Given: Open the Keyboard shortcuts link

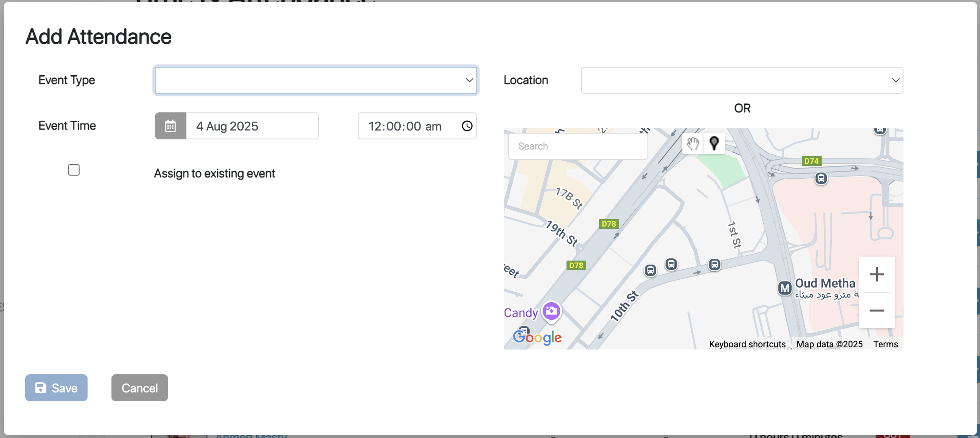Looking at the screenshot, I should (x=747, y=344).
